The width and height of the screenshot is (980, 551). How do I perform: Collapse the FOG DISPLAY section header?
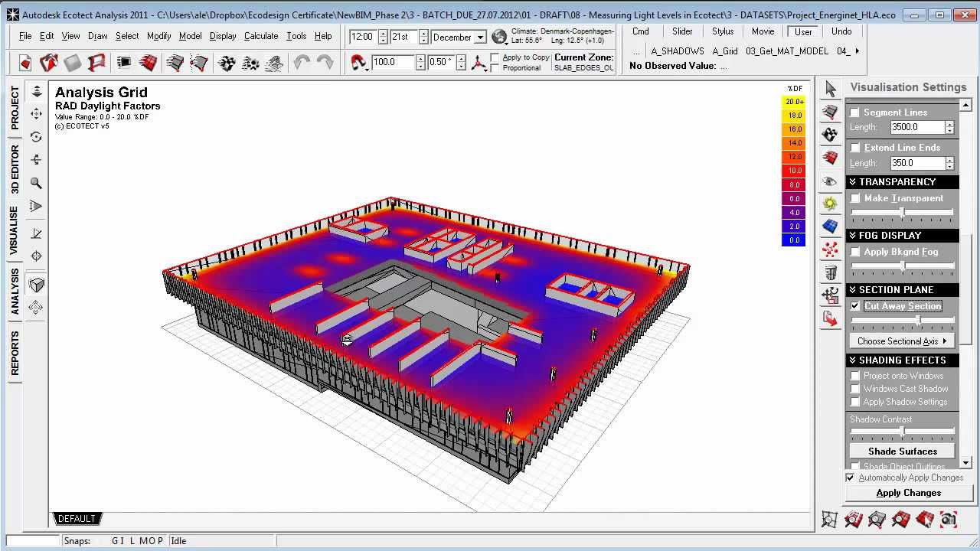click(x=903, y=236)
